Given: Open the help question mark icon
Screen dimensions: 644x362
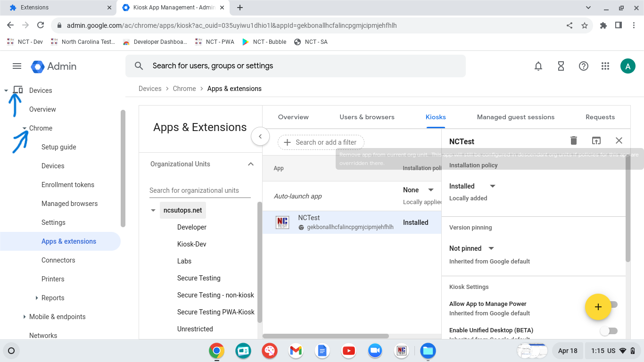Looking at the screenshot, I should point(584,66).
